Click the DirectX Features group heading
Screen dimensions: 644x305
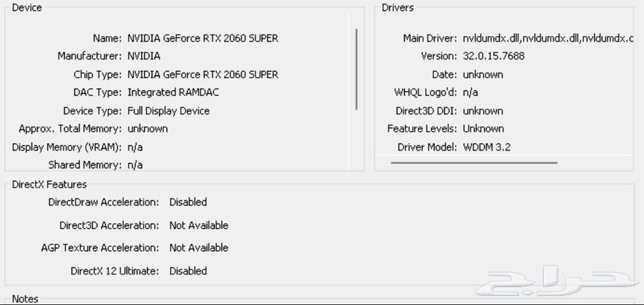click(x=49, y=185)
